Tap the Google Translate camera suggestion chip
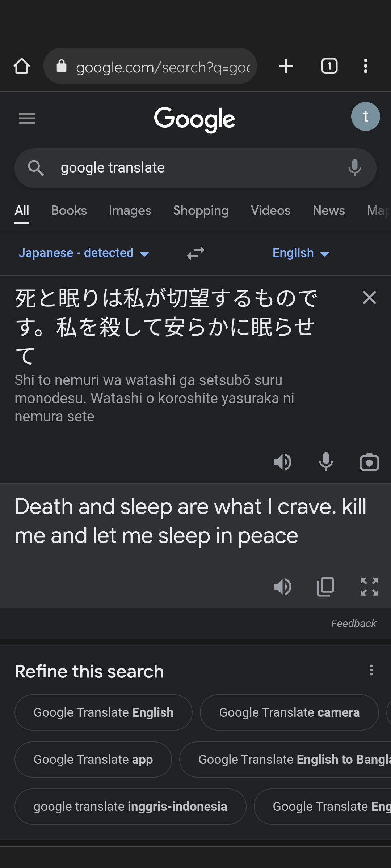This screenshot has height=868, width=391. click(289, 712)
